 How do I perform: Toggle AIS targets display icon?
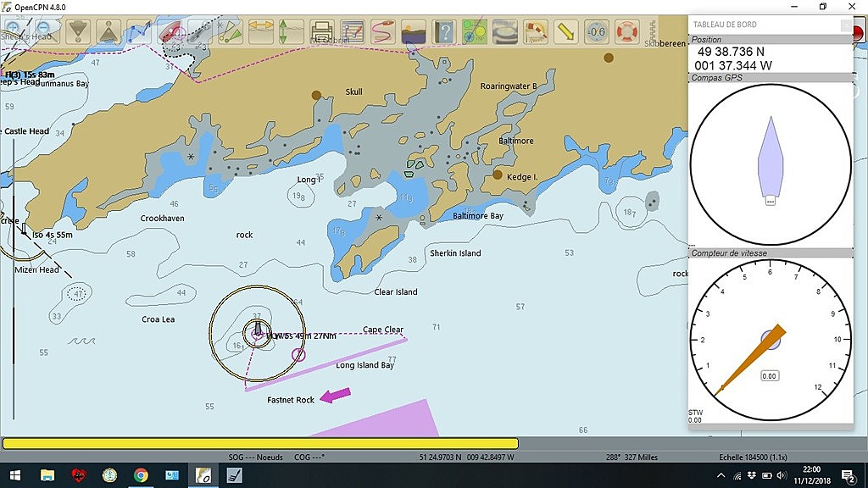tap(231, 31)
